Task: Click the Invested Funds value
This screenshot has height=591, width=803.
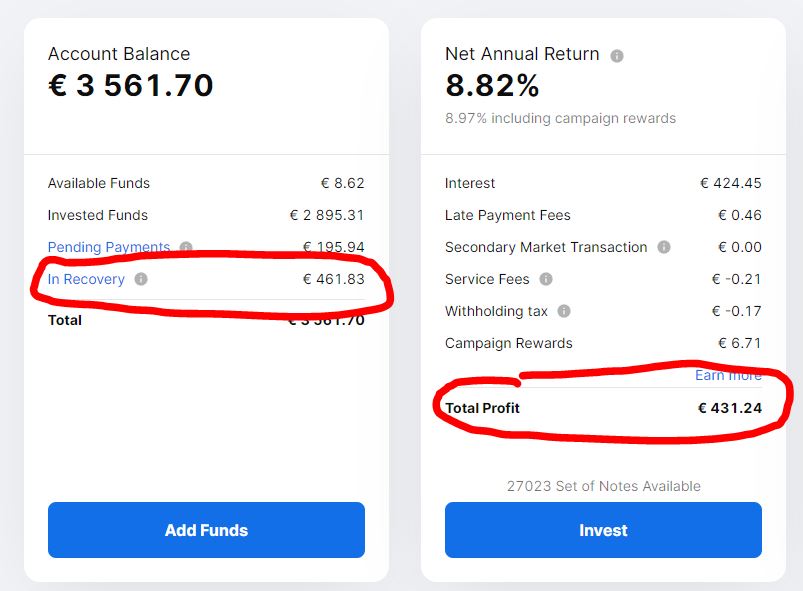Action: pos(327,215)
